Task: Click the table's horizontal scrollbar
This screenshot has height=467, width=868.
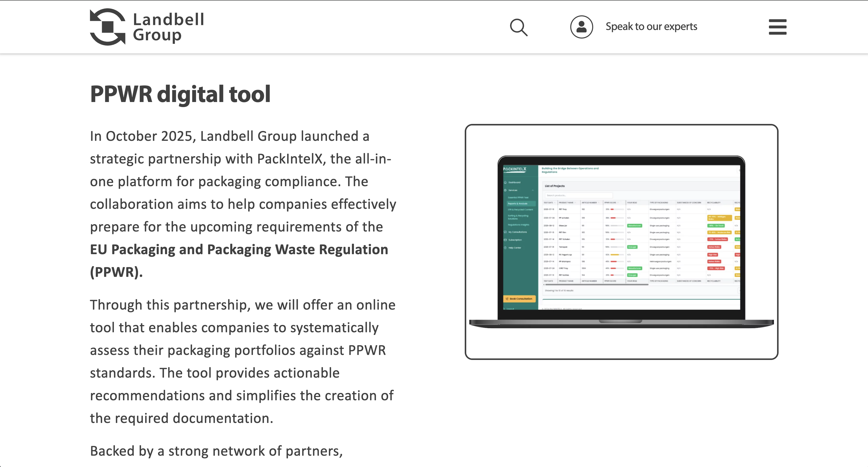Action: tap(596, 285)
